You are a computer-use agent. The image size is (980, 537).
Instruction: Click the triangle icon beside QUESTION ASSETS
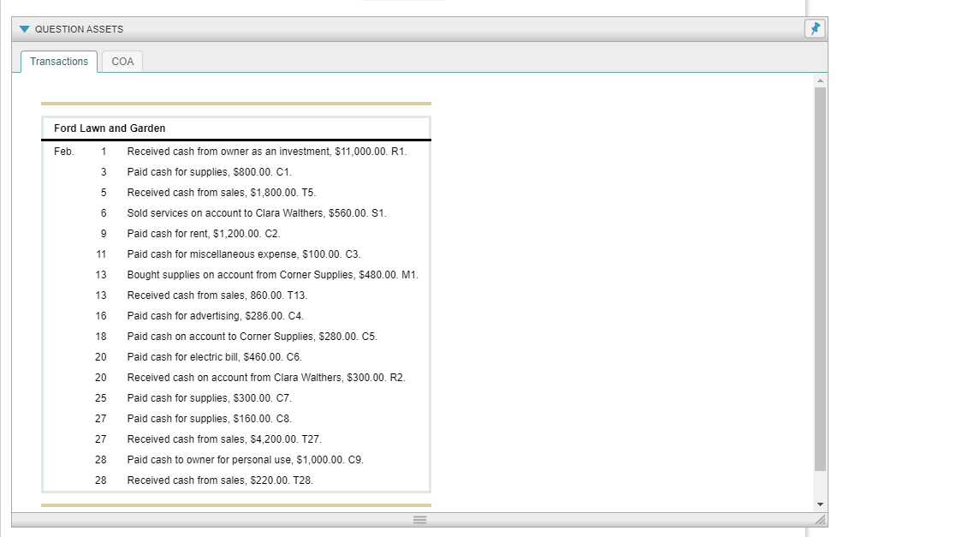pyautogui.click(x=23, y=28)
